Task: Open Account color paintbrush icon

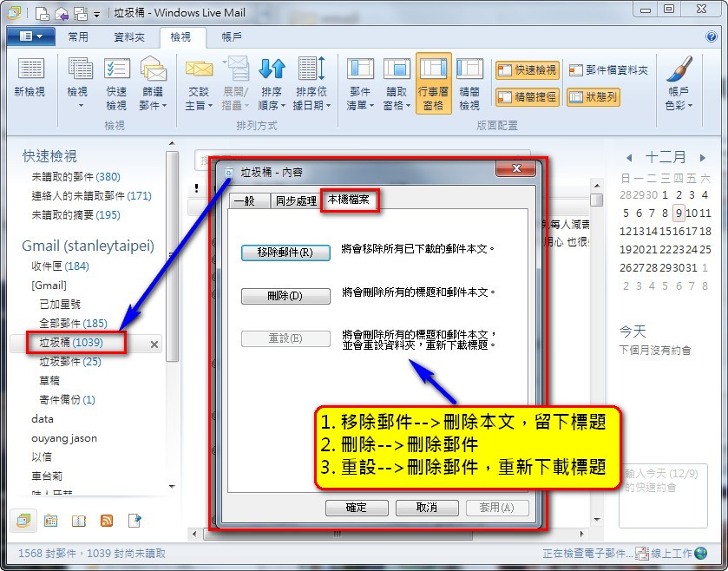Action: 679,69
